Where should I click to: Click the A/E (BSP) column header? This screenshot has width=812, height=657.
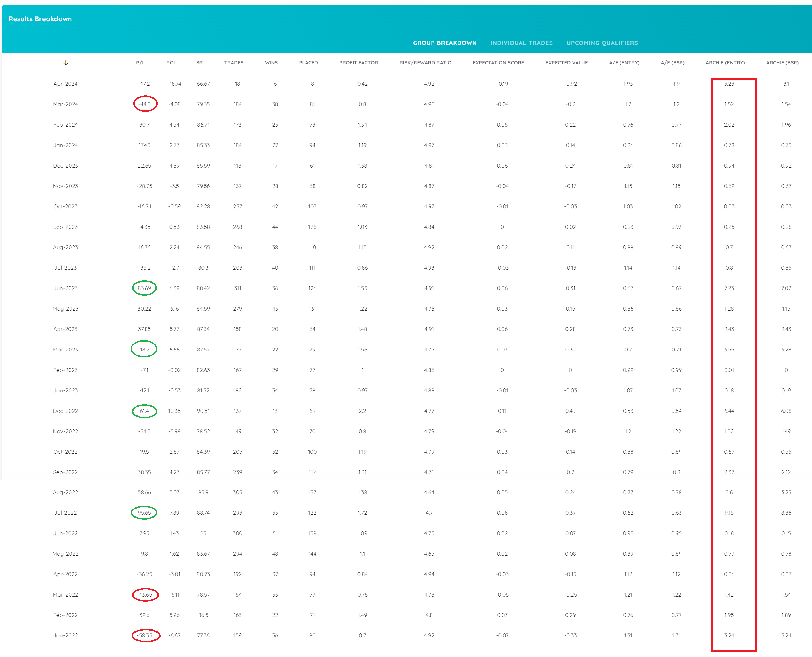[672, 63]
